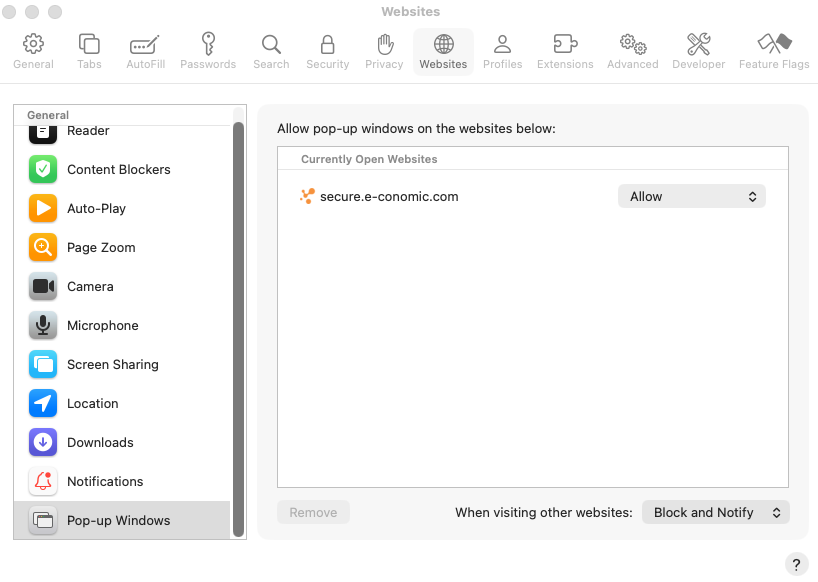Select the Notifications bell icon
The height and width of the screenshot is (582, 818).
pyautogui.click(x=43, y=481)
